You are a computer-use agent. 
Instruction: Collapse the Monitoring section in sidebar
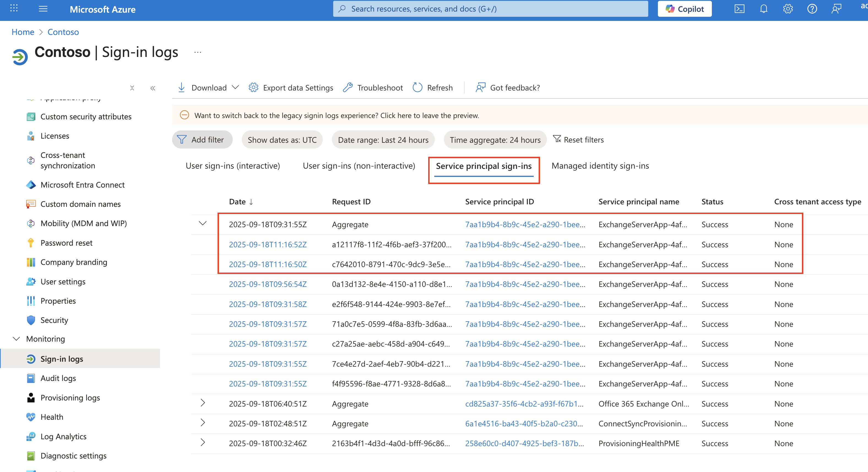click(x=16, y=339)
